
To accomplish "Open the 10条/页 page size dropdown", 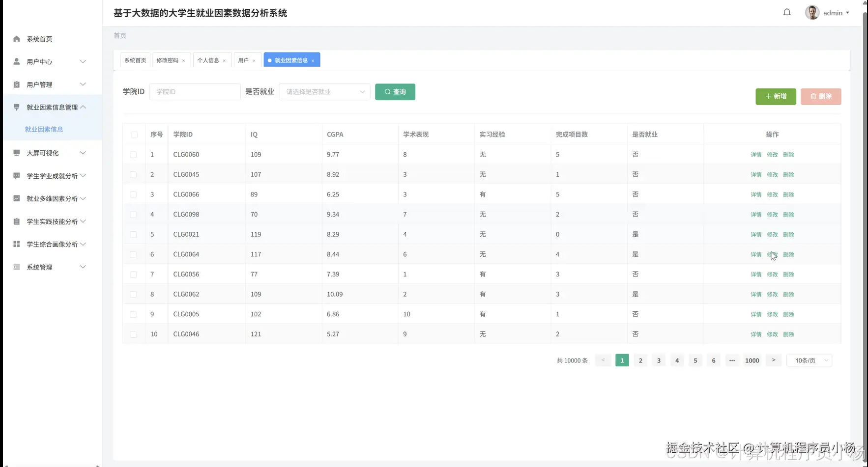I will (x=809, y=360).
